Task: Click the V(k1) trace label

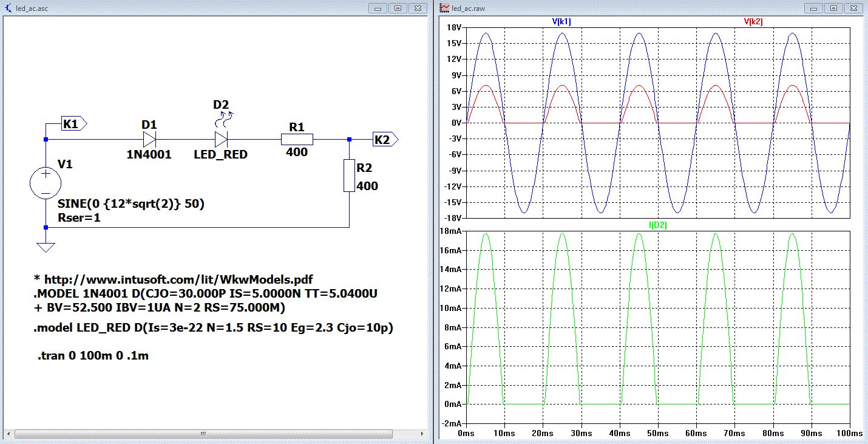Action: (561, 21)
